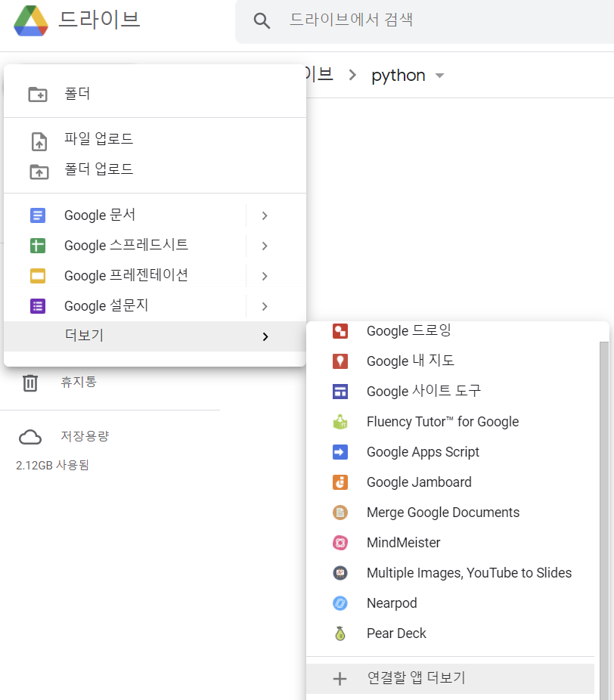Click the 더보기 chevron arrow
The image size is (614, 700).
click(x=265, y=336)
